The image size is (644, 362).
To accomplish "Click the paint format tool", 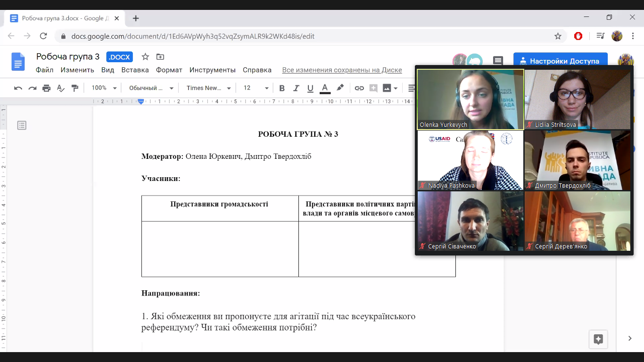I will [x=74, y=88].
